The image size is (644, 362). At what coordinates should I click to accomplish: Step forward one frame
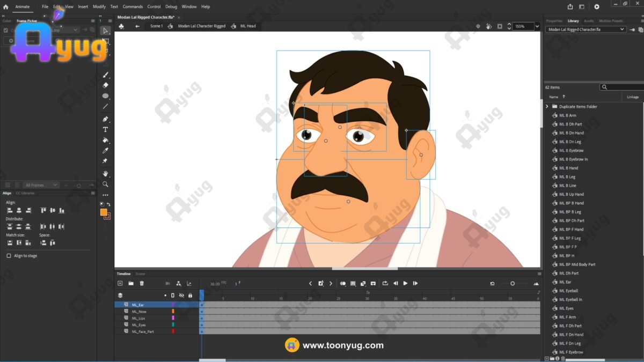[x=415, y=283]
